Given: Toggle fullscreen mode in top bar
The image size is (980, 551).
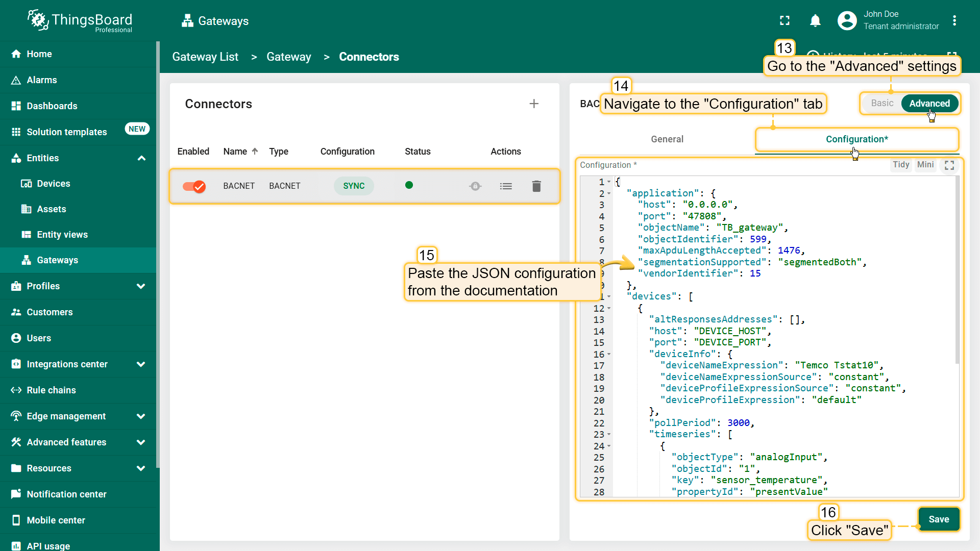Looking at the screenshot, I should coord(785,21).
